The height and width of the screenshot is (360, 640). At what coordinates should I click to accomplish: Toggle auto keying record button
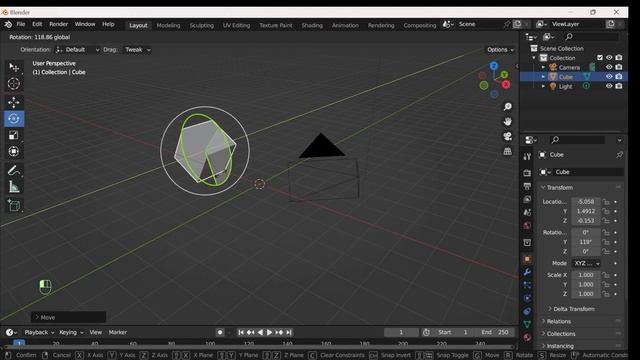[x=220, y=332]
